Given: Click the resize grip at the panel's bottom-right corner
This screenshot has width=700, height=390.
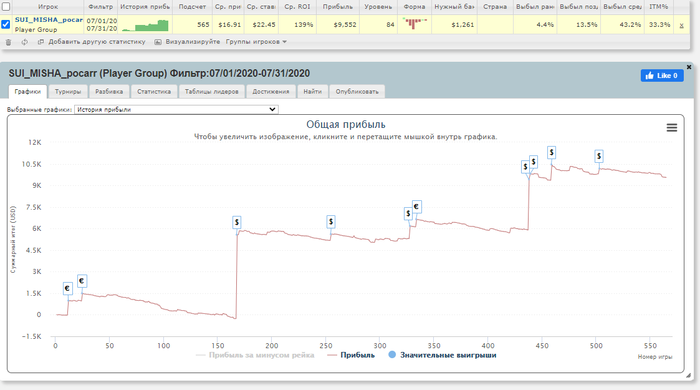Looking at the screenshot, I should pyautogui.click(x=688, y=376).
